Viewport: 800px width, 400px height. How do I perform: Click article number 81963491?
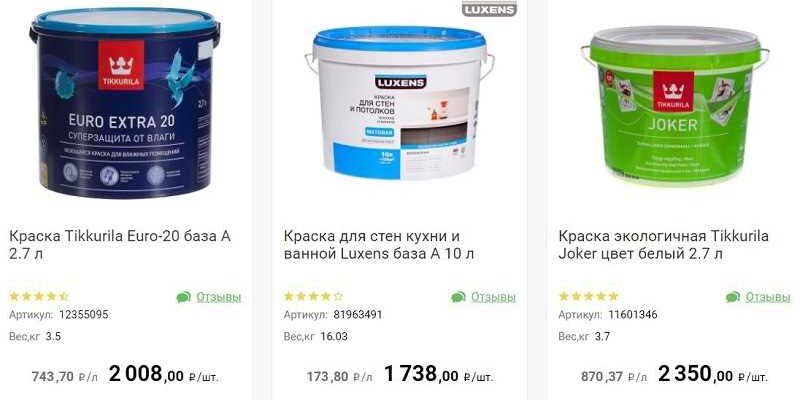click(x=358, y=315)
